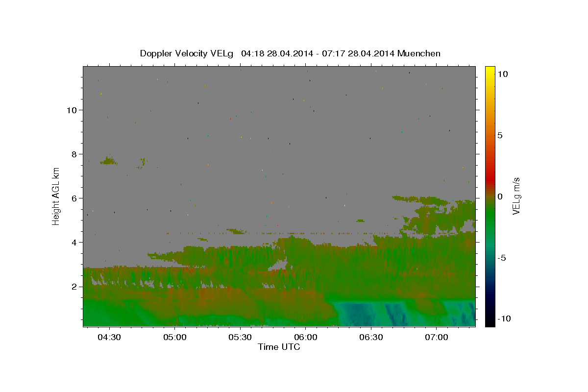The image size is (588, 392).
Task: Click the colorbar tick label -5
Action: coord(501,258)
